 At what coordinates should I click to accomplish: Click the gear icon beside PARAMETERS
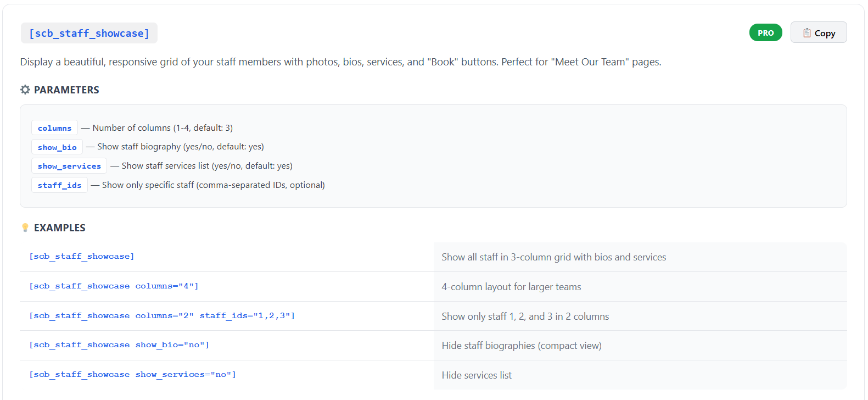25,90
